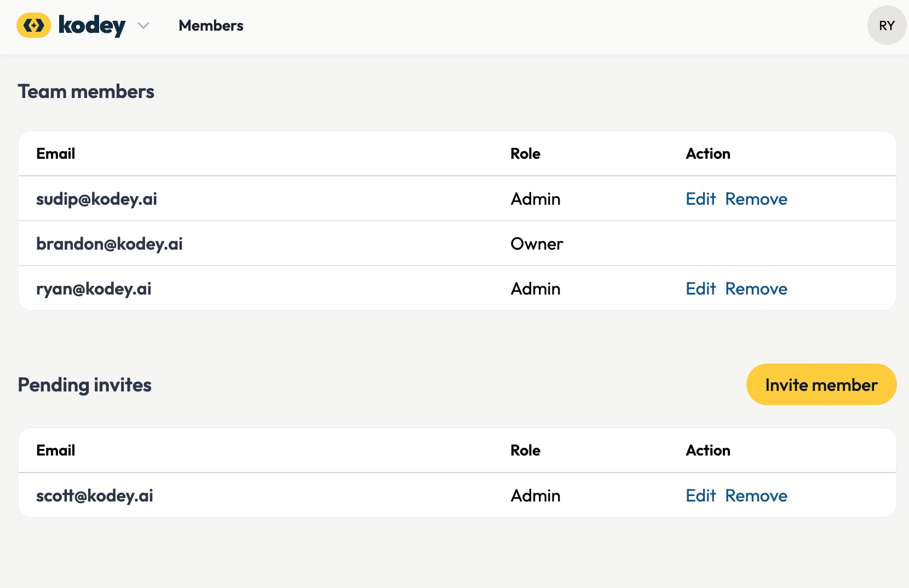Remove ryan@kodey.ai from the team
The width and height of the screenshot is (909, 588).
coord(756,289)
